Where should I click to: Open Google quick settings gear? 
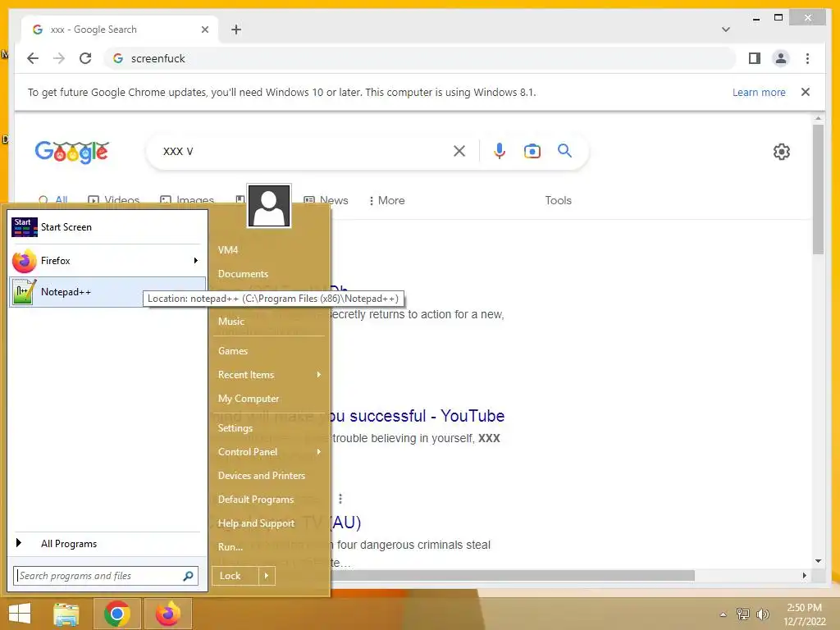(x=782, y=152)
